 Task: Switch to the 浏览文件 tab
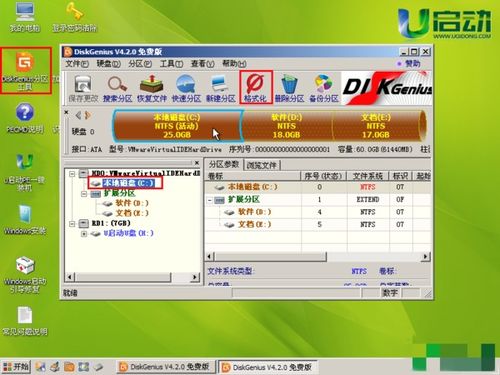pos(262,165)
